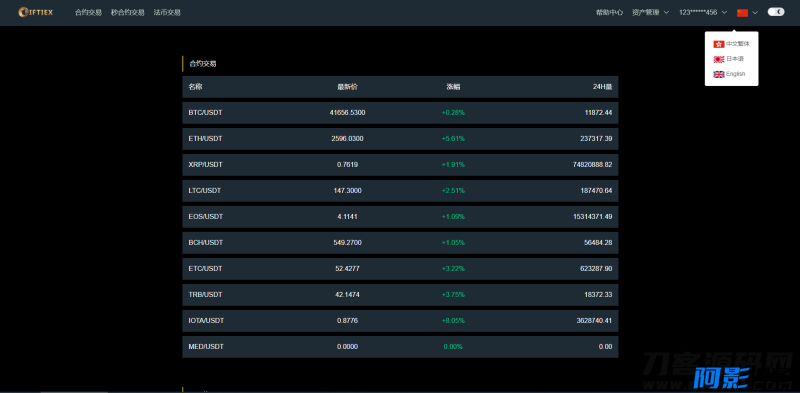Image resolution: width=800 pixels, height=393 pixels.
Task: Click the Chinese flag language icon
Action: coord(742,13)
